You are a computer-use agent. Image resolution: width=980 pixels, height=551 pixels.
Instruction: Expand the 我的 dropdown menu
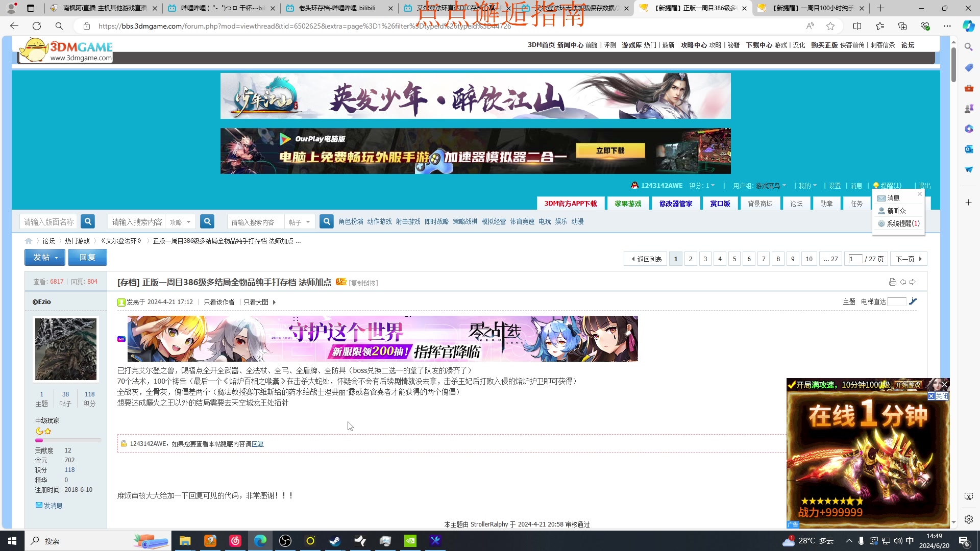(x=807, y=186)
